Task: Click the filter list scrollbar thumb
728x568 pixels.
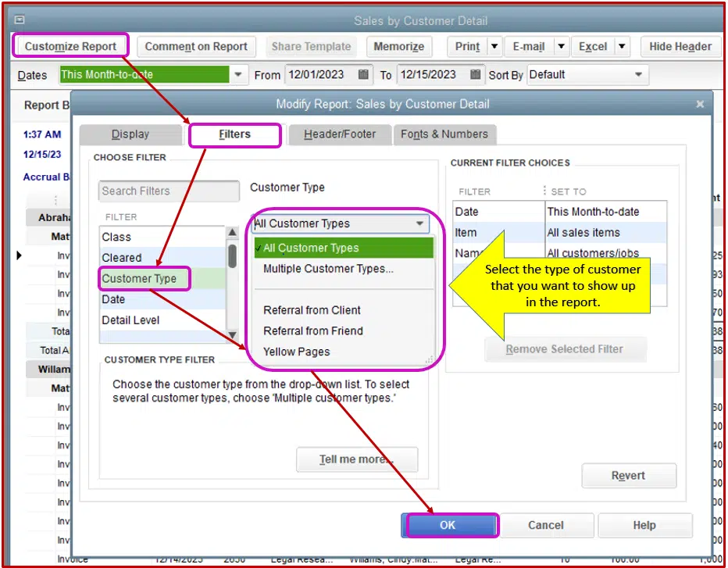Action: click(x=232, y=256)
